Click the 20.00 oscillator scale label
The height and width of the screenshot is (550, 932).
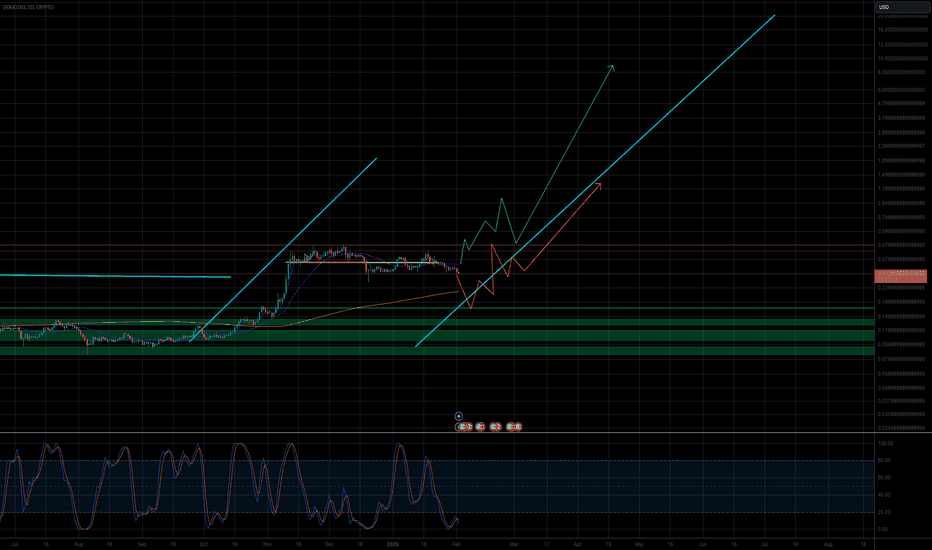click(884, 512)
